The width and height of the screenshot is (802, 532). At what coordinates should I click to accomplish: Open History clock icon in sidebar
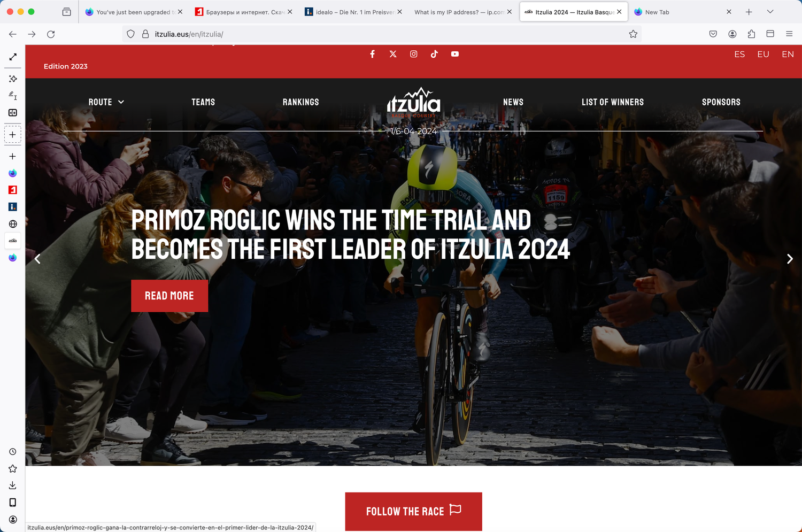[x=13, y=452]
